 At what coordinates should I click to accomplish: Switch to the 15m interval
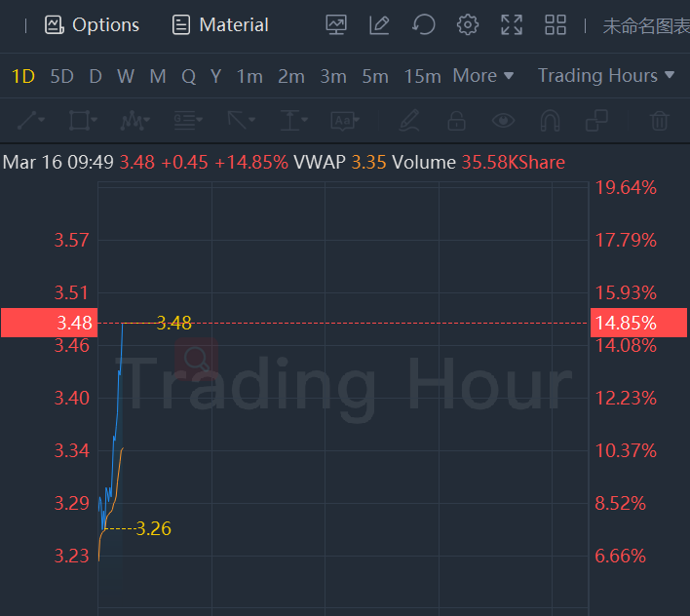point(422,76)
